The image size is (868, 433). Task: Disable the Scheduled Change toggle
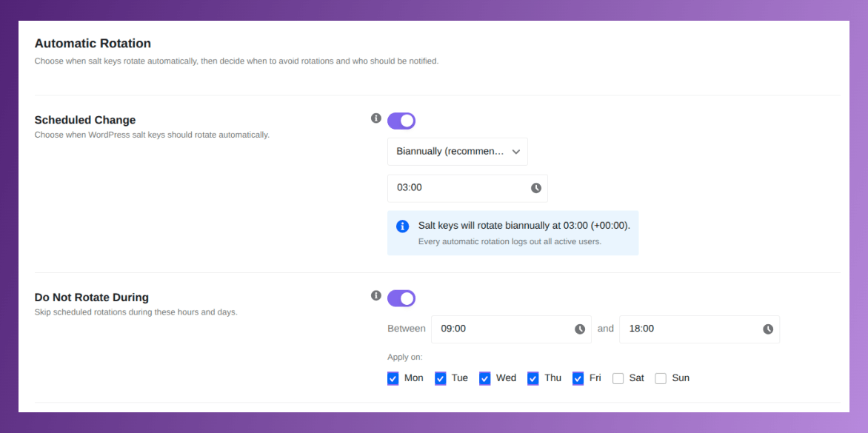pyautogui.click(x=401, y=121)
